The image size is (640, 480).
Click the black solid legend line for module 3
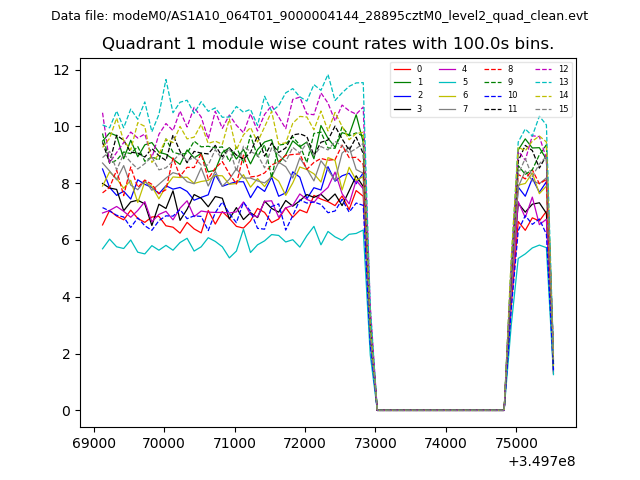click(403, 108)
